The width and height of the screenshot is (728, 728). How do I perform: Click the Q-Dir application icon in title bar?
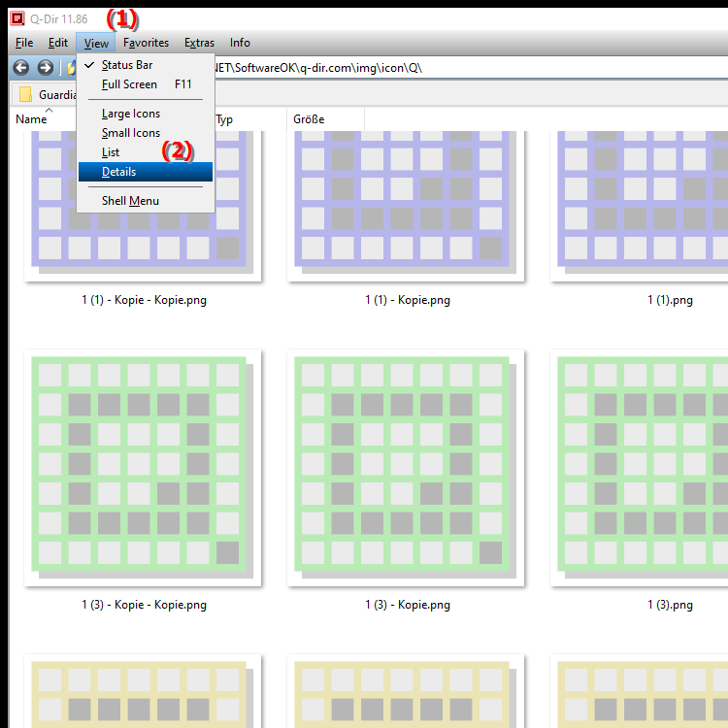point(17,18)
